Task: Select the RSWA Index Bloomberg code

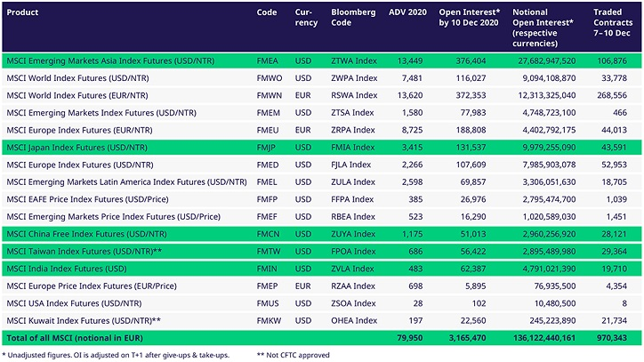Action: click(x=354, y=95)
